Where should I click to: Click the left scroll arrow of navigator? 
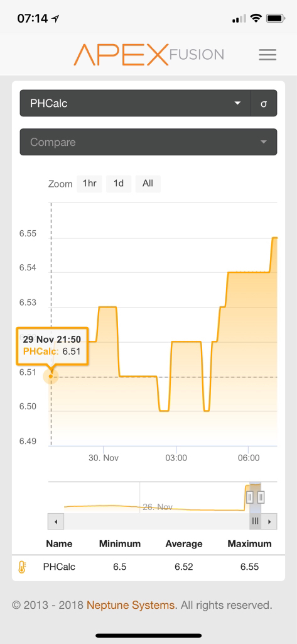(x=56, y=521)
